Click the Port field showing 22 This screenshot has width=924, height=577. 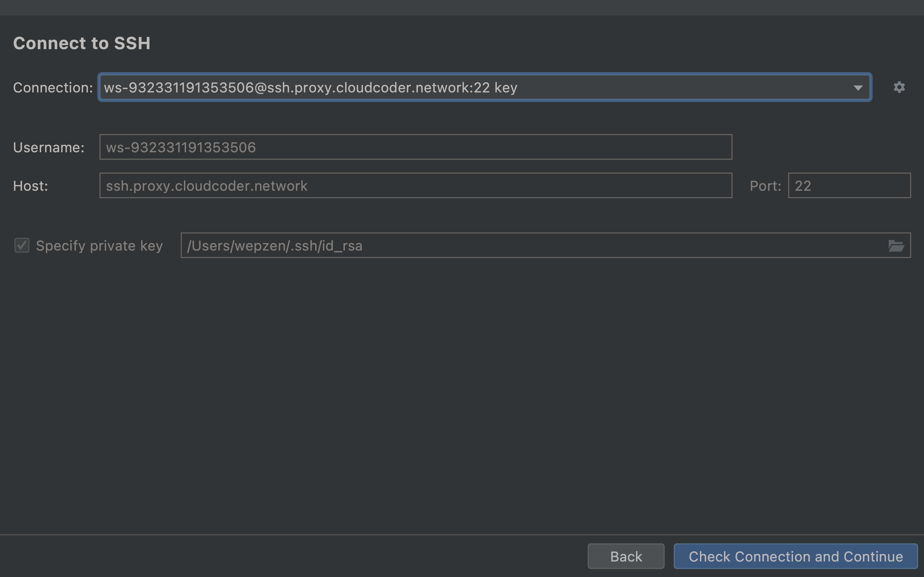click(849, 185)
